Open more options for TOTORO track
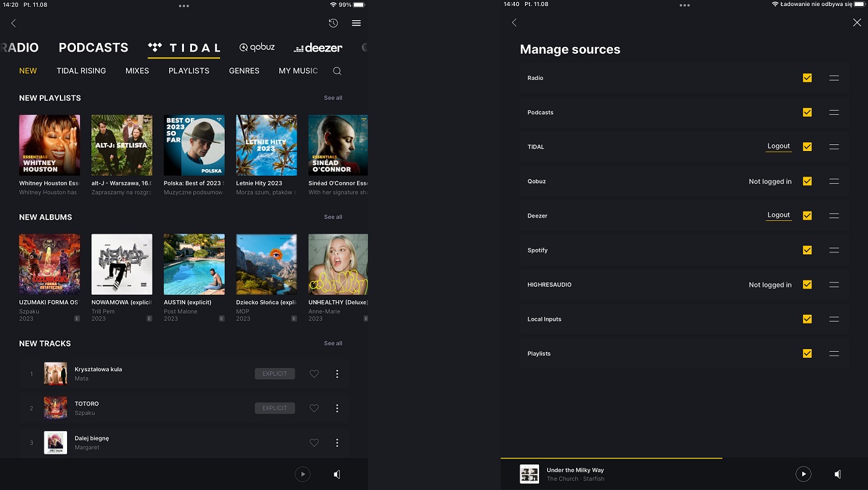 click(337, 408)
